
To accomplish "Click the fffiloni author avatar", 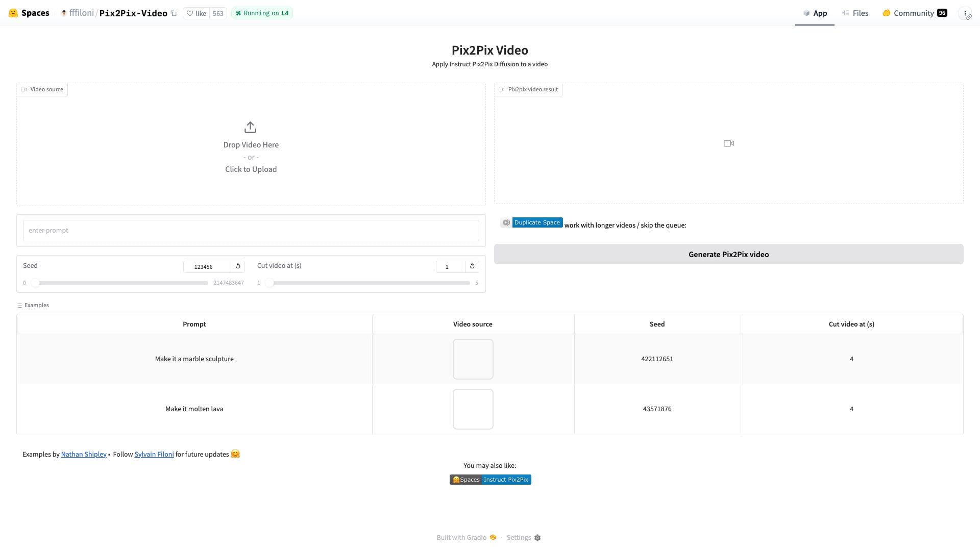I will (64, 13).
